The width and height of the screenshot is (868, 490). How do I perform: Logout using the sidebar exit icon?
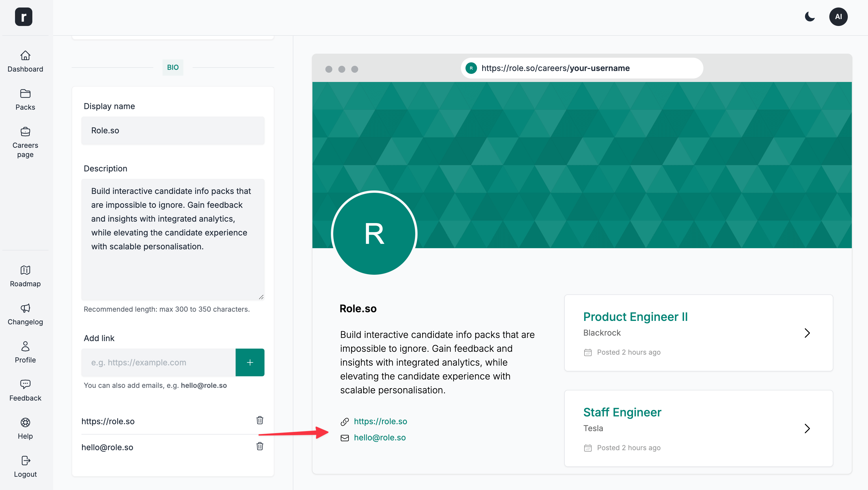pos(25,466)
